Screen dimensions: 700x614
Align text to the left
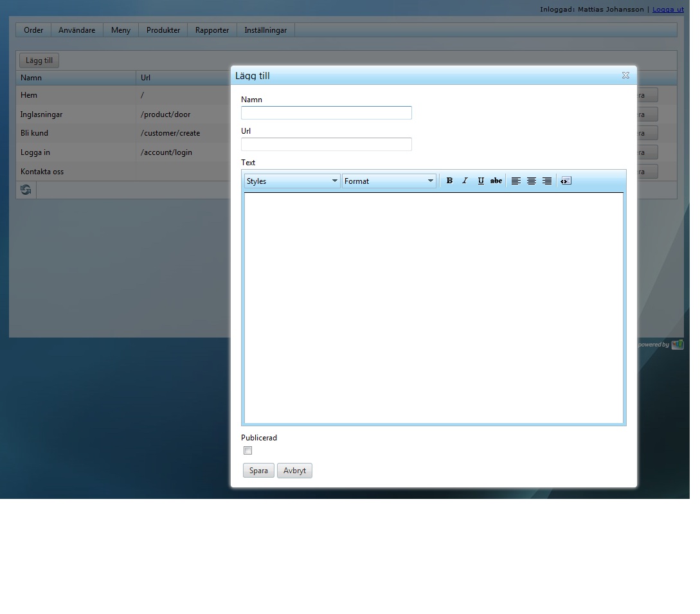coord(516,181)
